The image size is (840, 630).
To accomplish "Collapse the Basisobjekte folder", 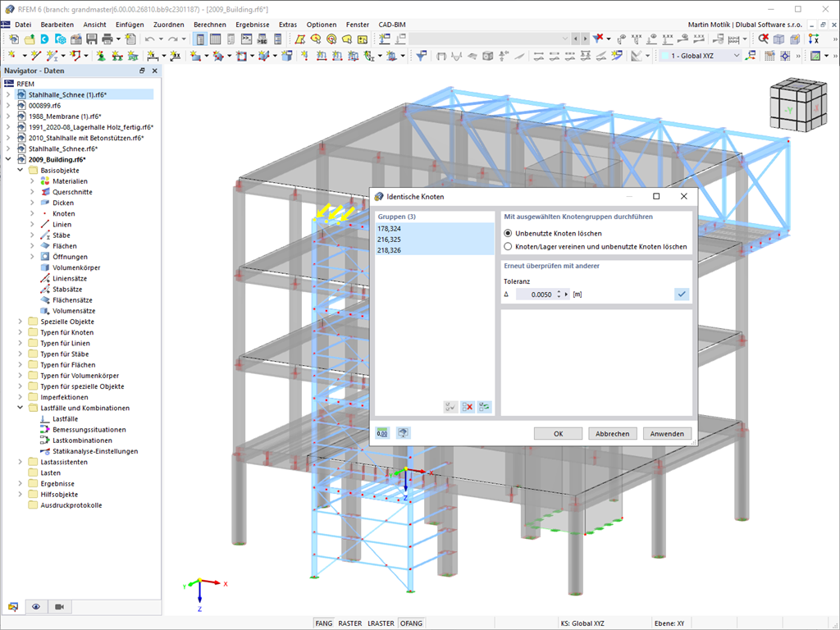I will click(x=21, y=171).
